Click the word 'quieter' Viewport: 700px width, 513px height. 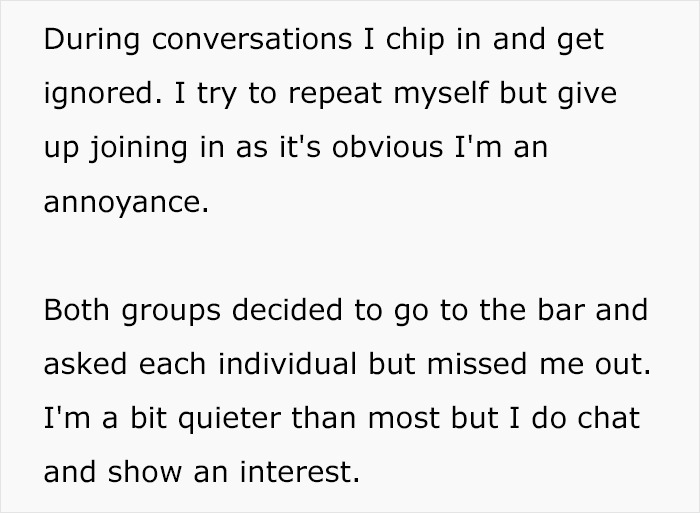229,419
